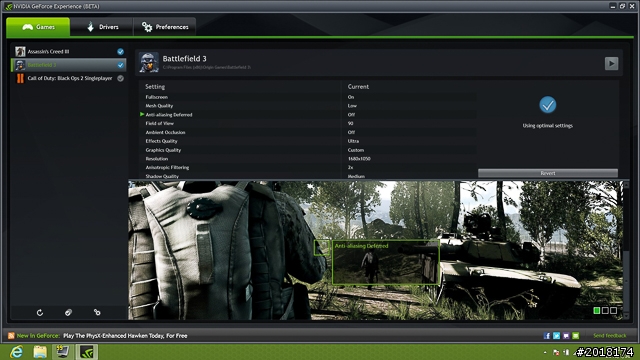Viewport: 640px width, 360px height.
Task: Select the Graphics Quality setting row
Action: point(308,150)
